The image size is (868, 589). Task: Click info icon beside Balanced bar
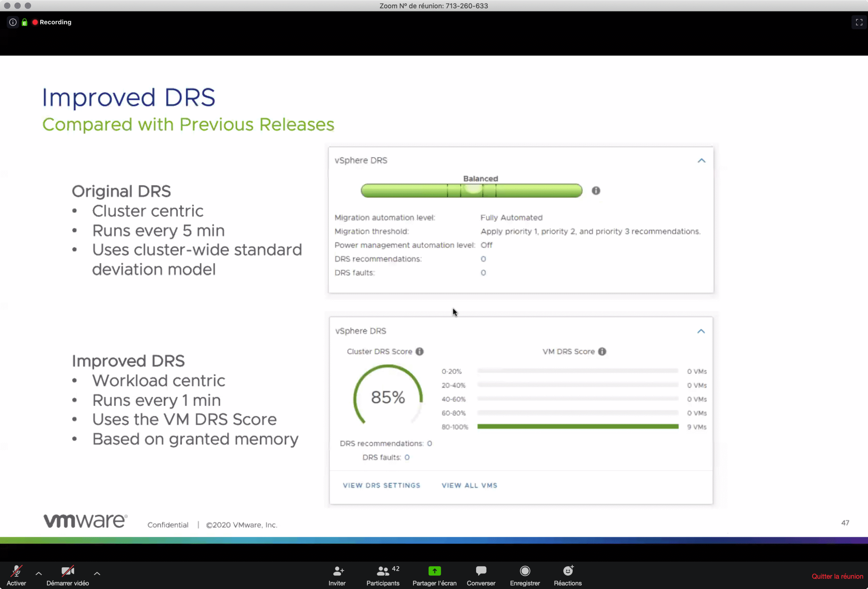(596, 191)
